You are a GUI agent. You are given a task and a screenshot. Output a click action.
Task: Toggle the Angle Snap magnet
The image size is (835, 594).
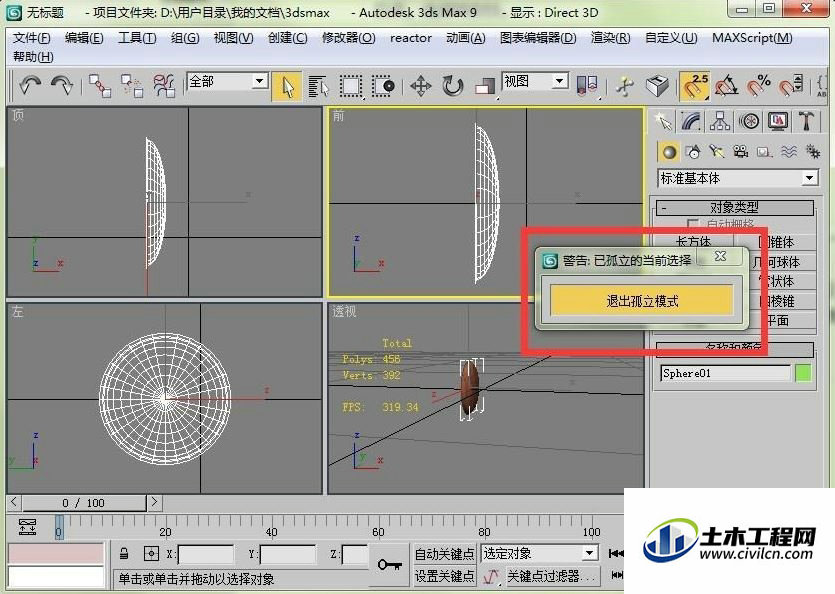(x=726, y=86)
